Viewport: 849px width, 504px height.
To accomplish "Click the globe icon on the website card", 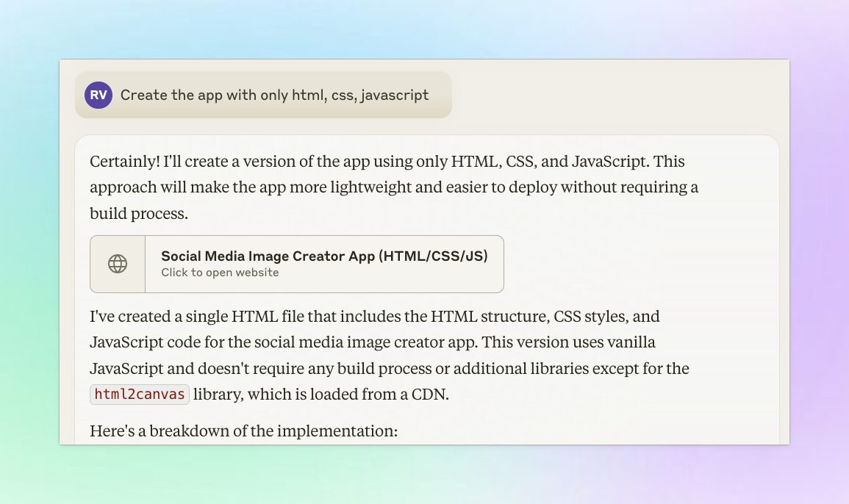I will [x=118, y=264].
